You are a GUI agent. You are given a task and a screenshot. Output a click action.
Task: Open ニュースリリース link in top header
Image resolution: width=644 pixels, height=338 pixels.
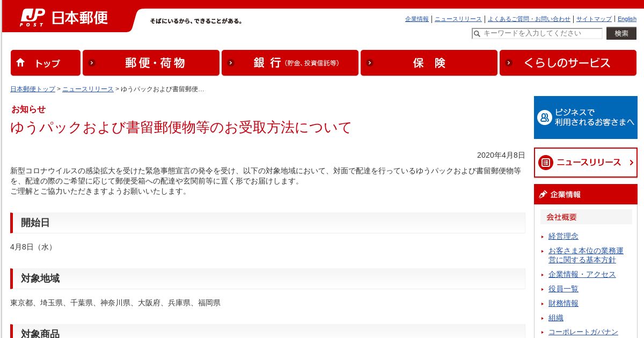click(x=458, y=19)
